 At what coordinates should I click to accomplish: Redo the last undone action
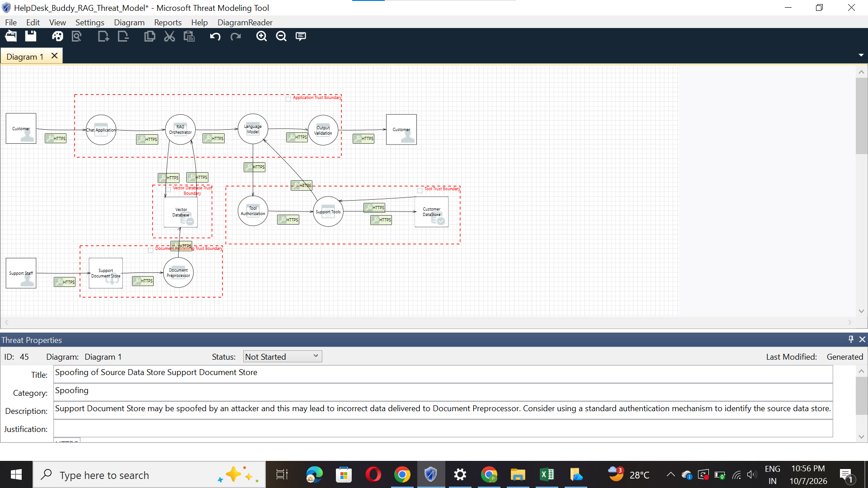coord(236,37)
